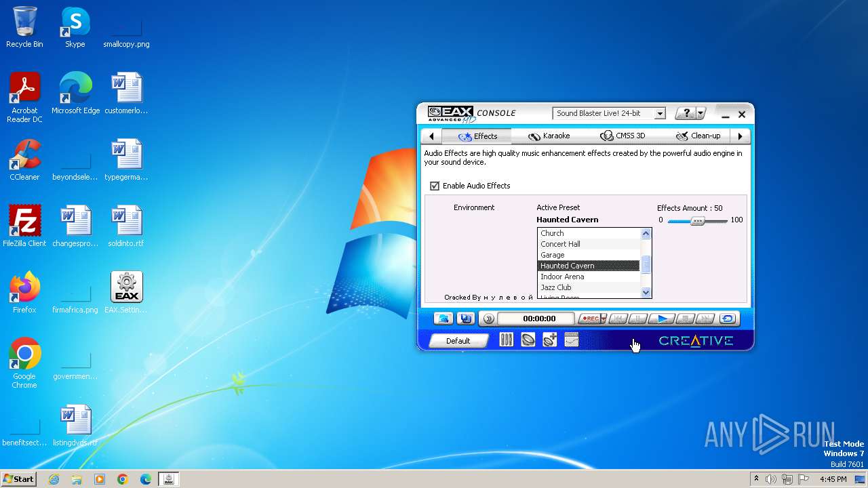Click the playlist icon in player bar
The image size is (868, 488).
coord(465,319)
